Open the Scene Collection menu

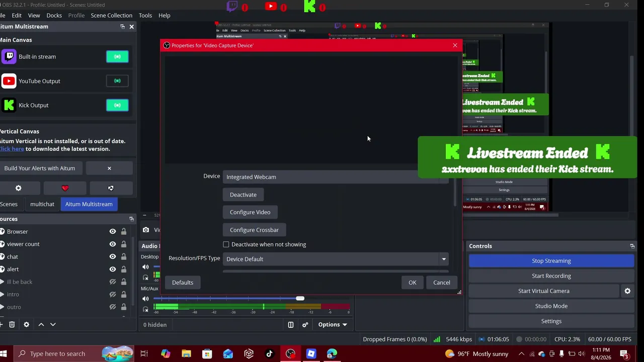click(112, 16)
